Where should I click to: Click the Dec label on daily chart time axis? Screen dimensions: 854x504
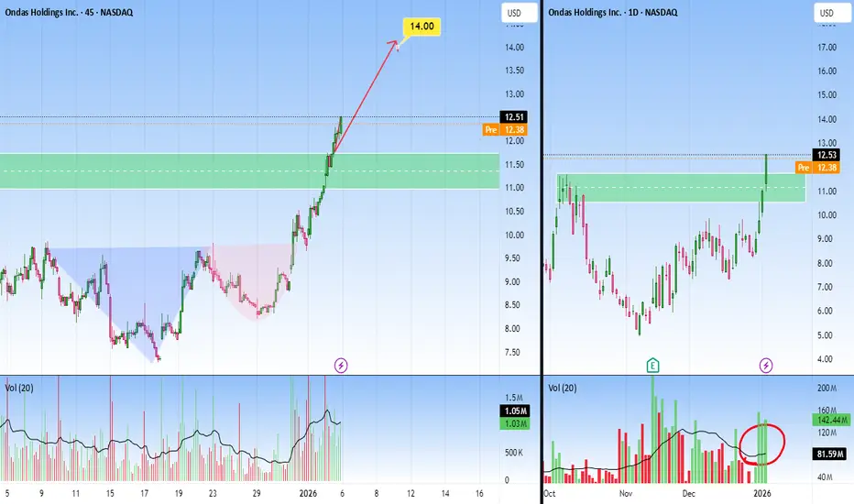point(689,493)
